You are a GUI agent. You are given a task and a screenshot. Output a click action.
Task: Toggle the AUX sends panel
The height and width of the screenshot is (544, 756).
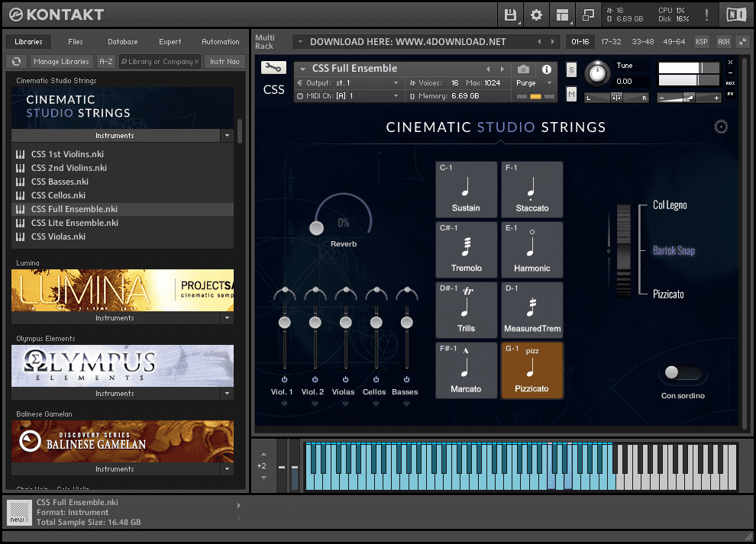point(724,42)
